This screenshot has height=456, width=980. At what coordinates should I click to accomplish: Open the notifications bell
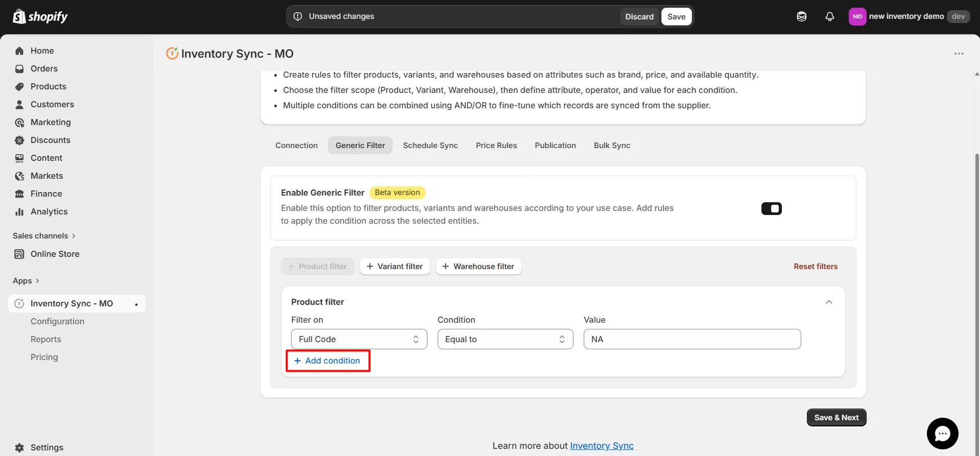[x=830, y=16]
